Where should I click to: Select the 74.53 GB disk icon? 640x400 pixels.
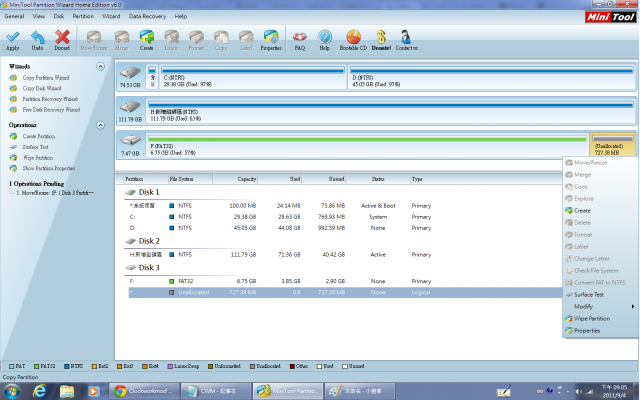pos(130,73)
